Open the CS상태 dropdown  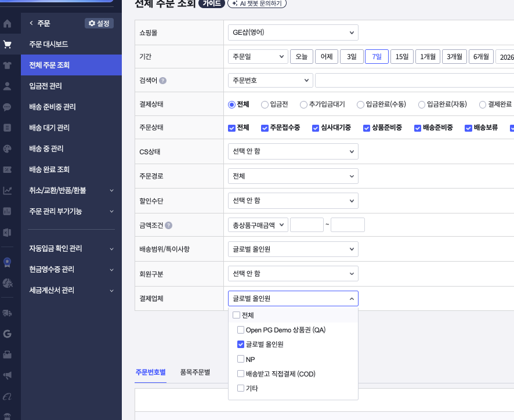pos(293,151)
